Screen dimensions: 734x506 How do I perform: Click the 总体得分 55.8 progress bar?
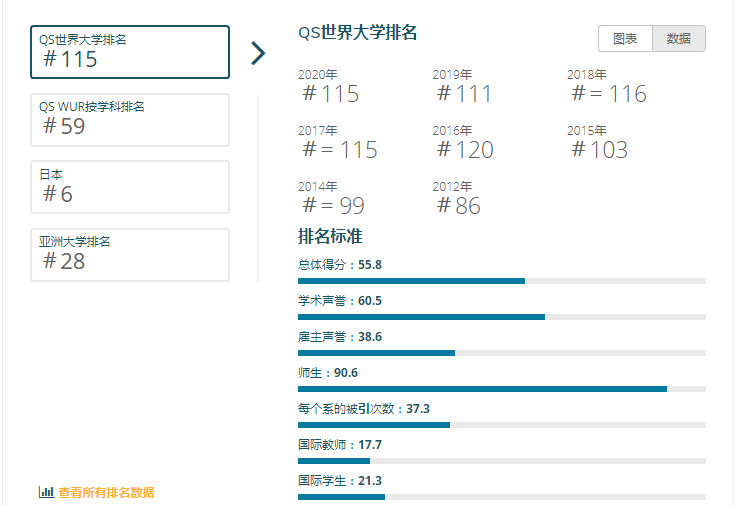pos(501,281)
